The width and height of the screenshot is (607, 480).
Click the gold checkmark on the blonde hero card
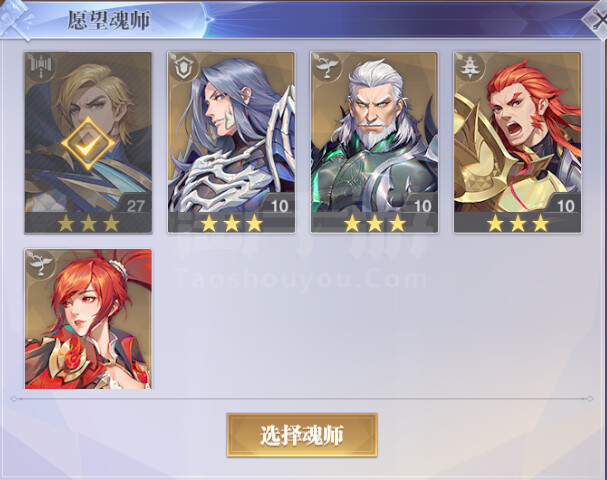point(88,144)
